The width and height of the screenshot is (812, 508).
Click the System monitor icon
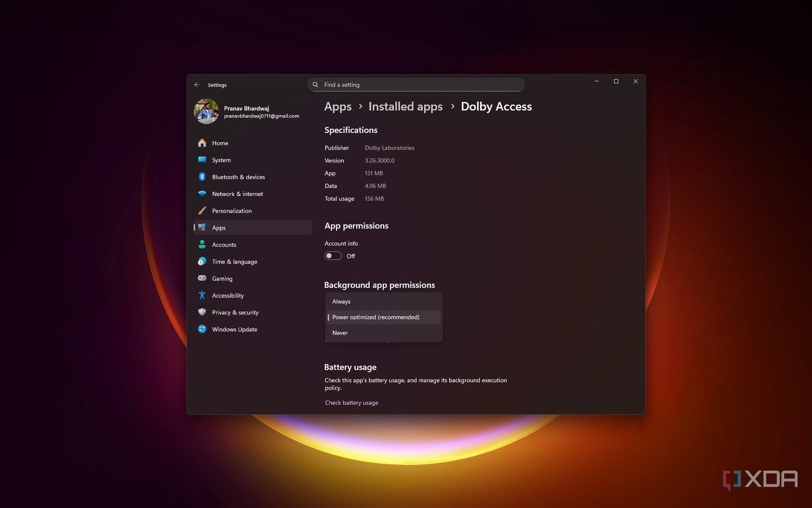(202, 160)
